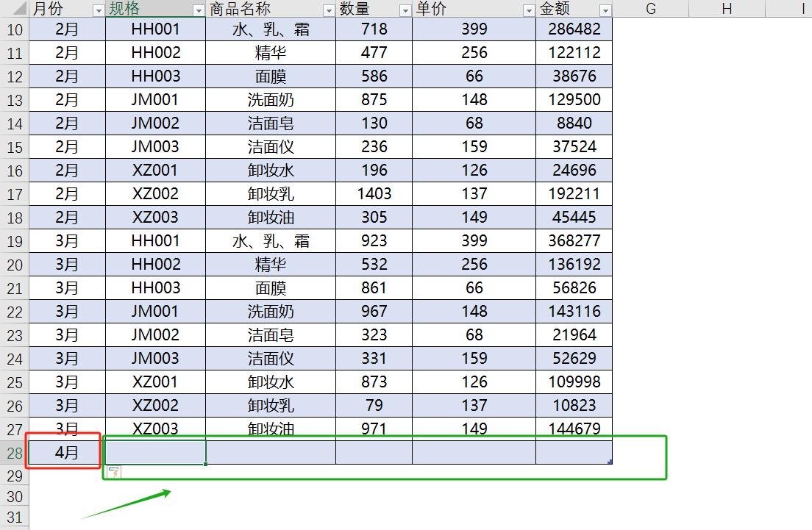Viewport: 812px width, 530px height.
Task: Open the 单价 column filter dropdown
Action: pos(528,10)
